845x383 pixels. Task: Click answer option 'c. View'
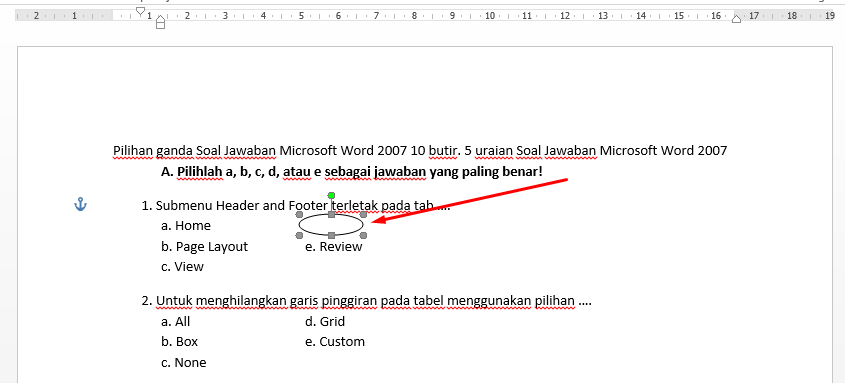click(x=182, y=267)
